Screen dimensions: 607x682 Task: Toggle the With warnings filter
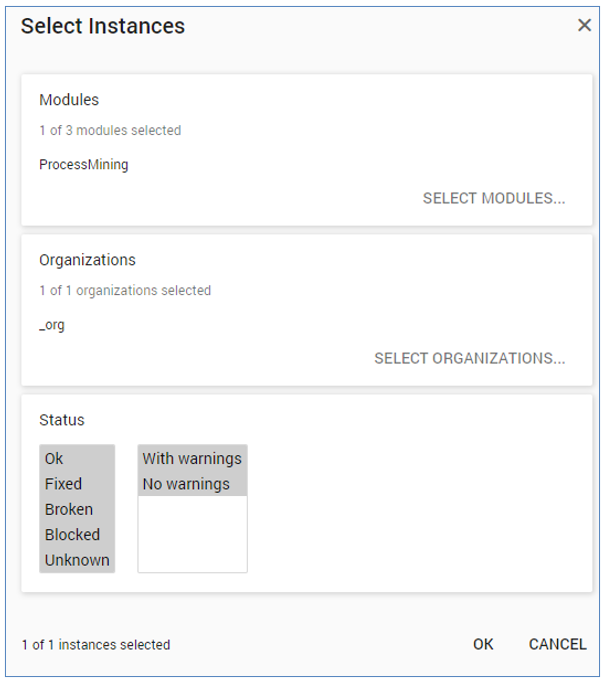tap(192, 459)
